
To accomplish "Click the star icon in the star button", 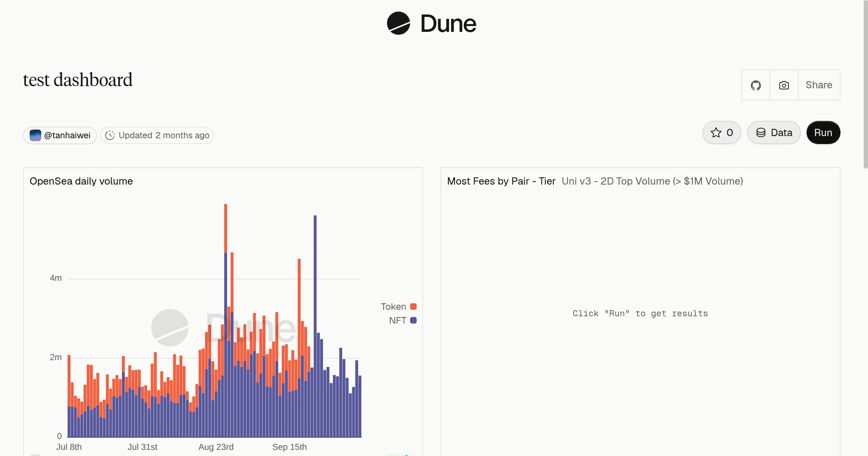I will coord(716,132).
